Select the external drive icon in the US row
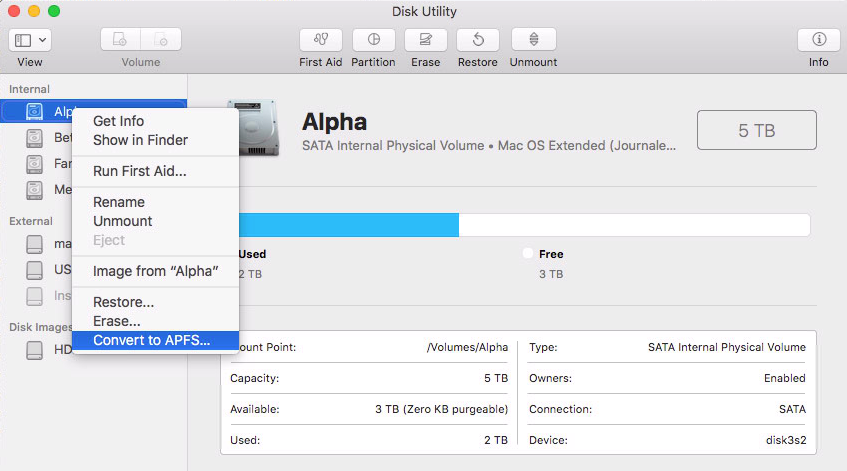The width and height of the screenshot is (847, 471). coord(35,270)
